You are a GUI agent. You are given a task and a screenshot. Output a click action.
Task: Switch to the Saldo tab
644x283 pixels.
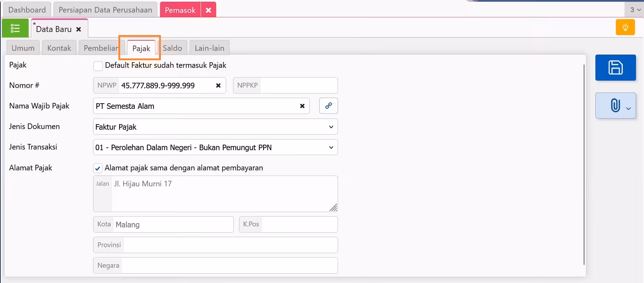point(172,48)
